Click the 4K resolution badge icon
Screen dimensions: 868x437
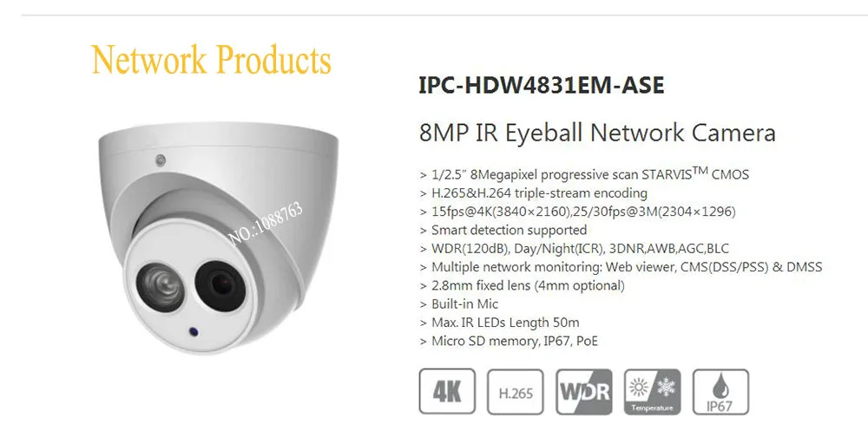pos(447,391)
